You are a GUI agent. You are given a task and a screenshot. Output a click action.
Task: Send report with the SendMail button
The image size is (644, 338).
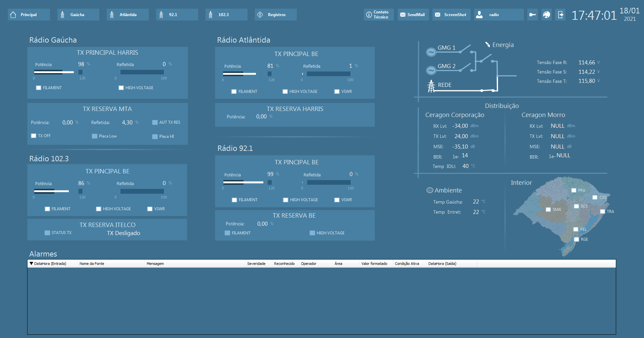pos(413,15)
